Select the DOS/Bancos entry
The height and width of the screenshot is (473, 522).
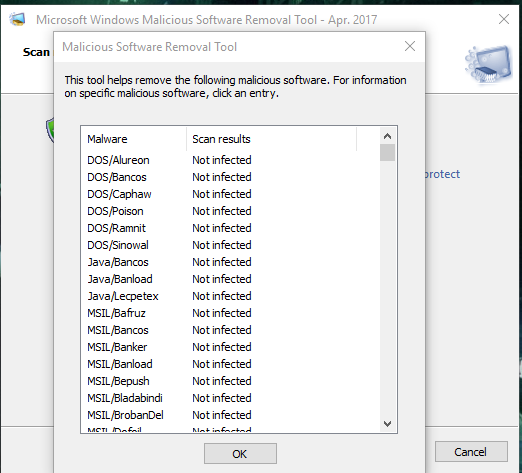(x=117, y=177)
